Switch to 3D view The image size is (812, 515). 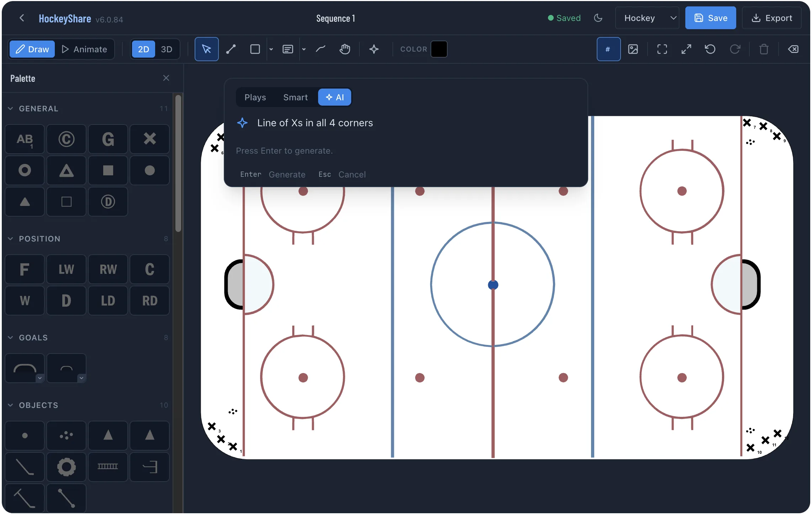click(167, 49)
